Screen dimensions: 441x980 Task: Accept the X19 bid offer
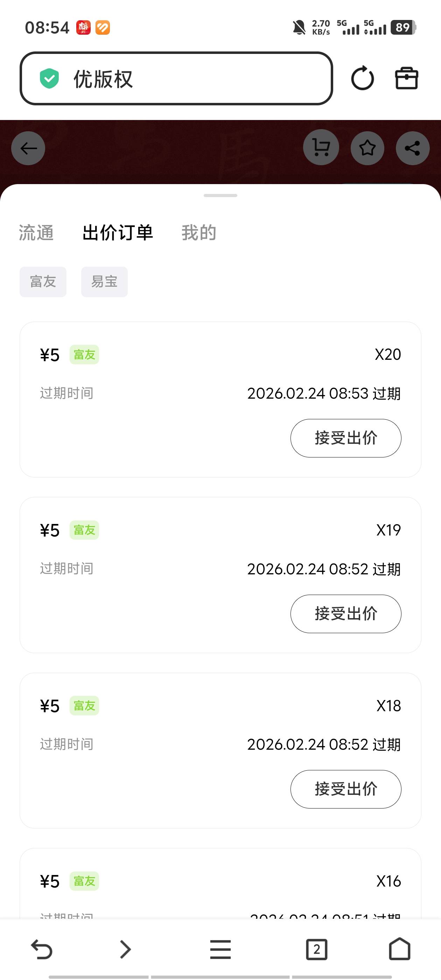(345, 614)
